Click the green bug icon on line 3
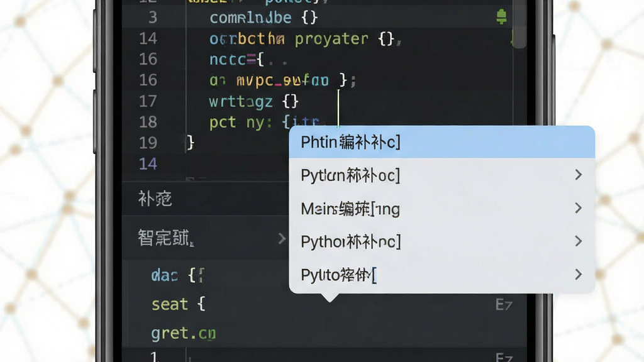 501,16
